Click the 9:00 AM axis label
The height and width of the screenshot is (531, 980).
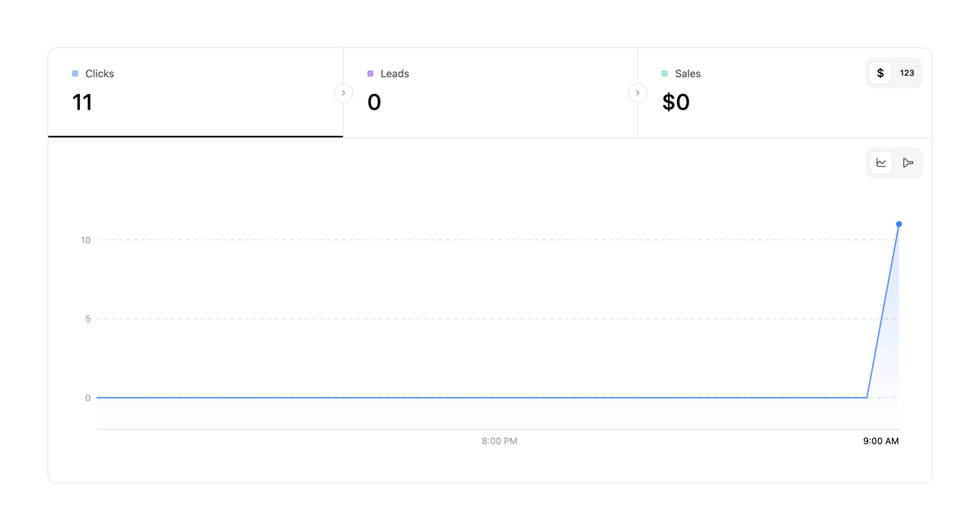pos(880,440)
